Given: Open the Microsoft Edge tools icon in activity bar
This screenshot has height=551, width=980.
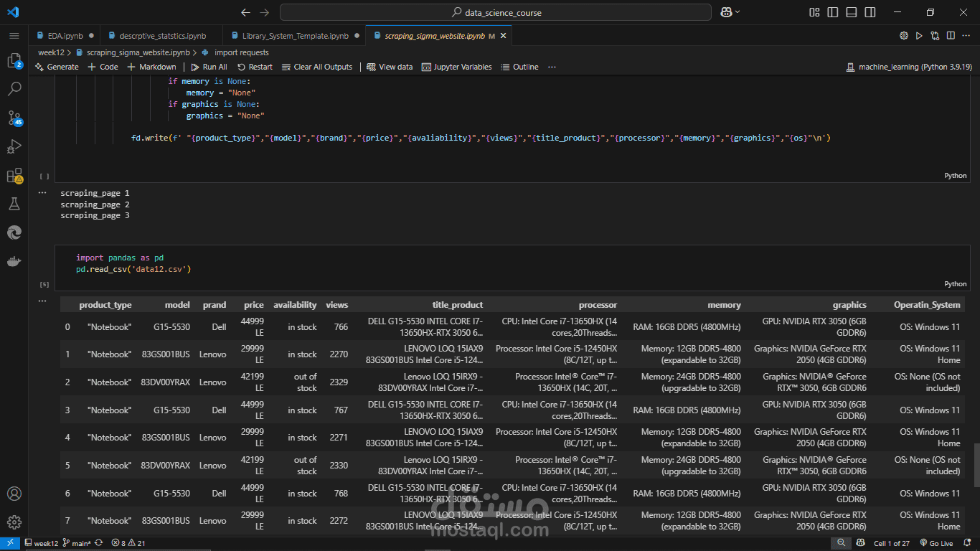Looking at the screenshot, I should point(14,232).
